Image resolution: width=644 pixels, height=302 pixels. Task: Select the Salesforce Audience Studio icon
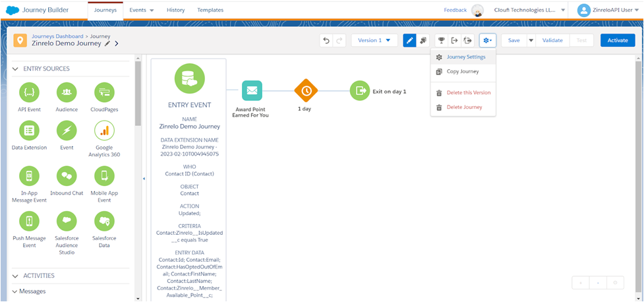point(67,222)
